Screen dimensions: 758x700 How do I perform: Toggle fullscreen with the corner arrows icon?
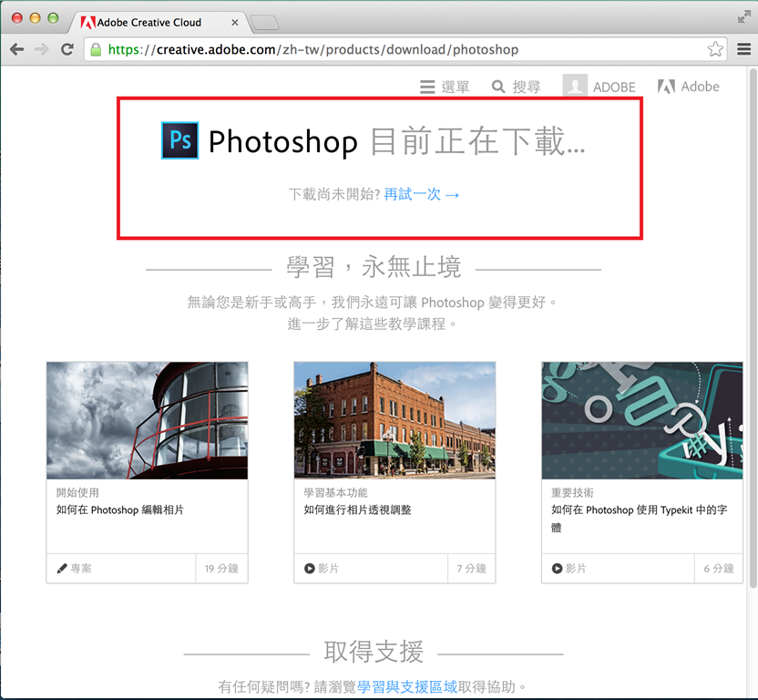(744, 17)
